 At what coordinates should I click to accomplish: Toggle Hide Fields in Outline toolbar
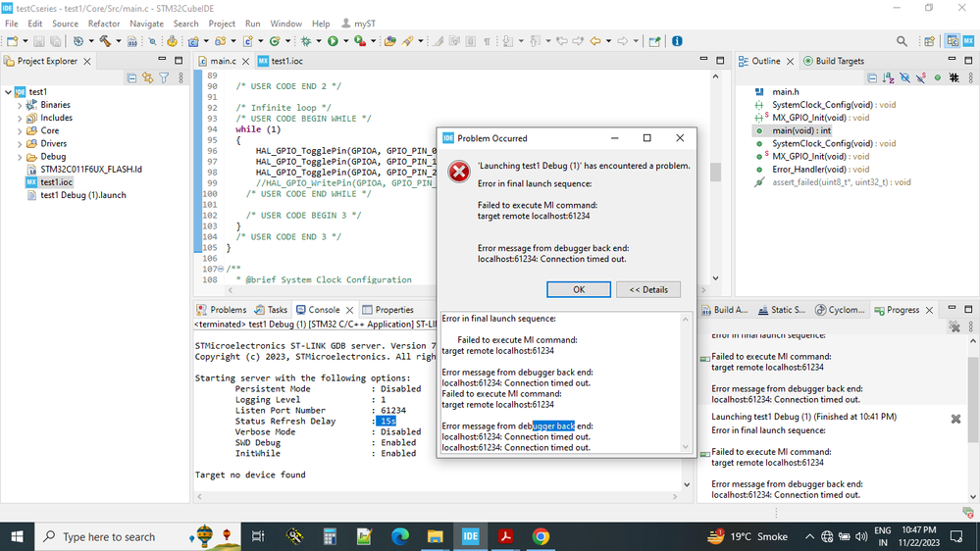905,78
